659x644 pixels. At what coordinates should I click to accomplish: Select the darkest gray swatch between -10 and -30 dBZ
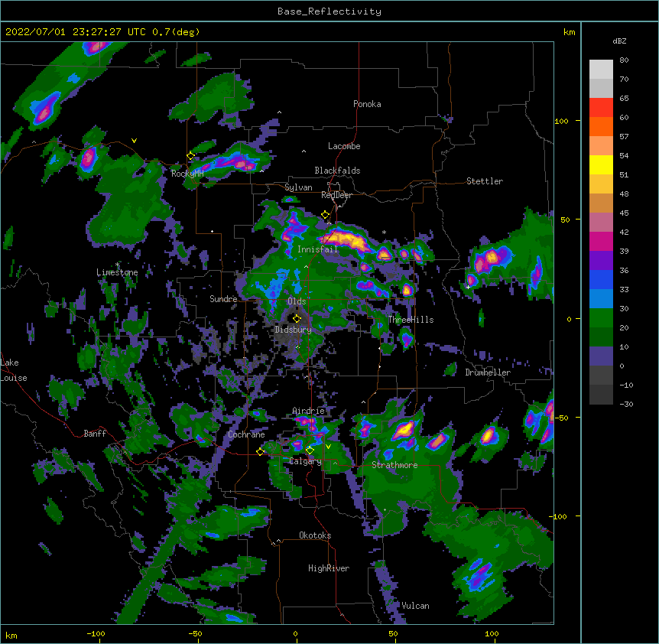pos(601,395)
